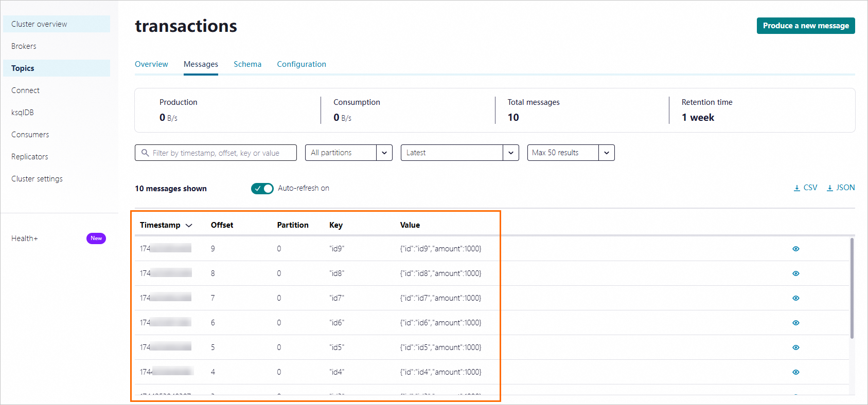Select the Messages tab
The width and height of the screenshot is (868, 405).
201,64
